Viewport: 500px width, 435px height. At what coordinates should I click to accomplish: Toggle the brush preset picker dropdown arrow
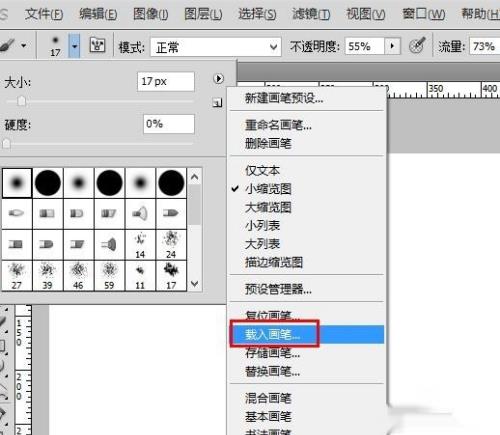75,46
